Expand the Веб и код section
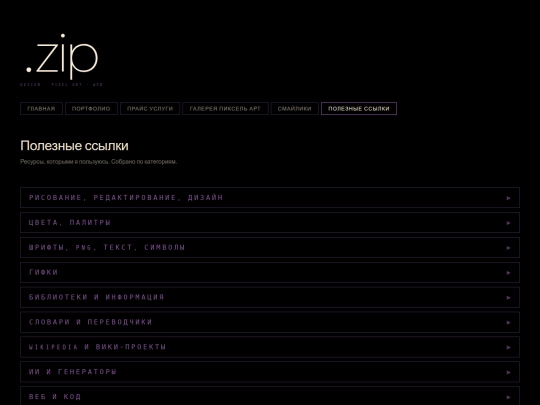The image size is (540, 405). pos(270,396)
